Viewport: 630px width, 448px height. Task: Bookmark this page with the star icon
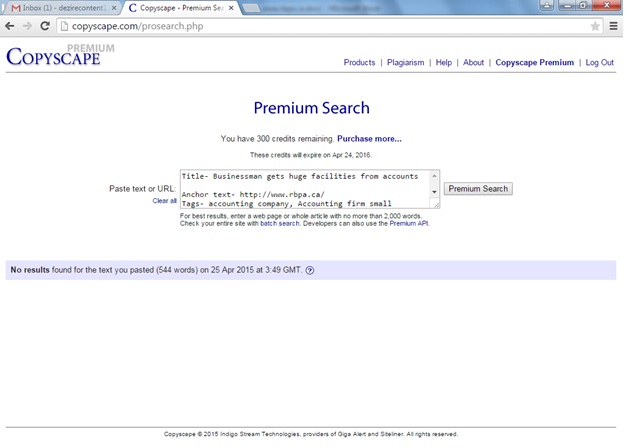596,26
